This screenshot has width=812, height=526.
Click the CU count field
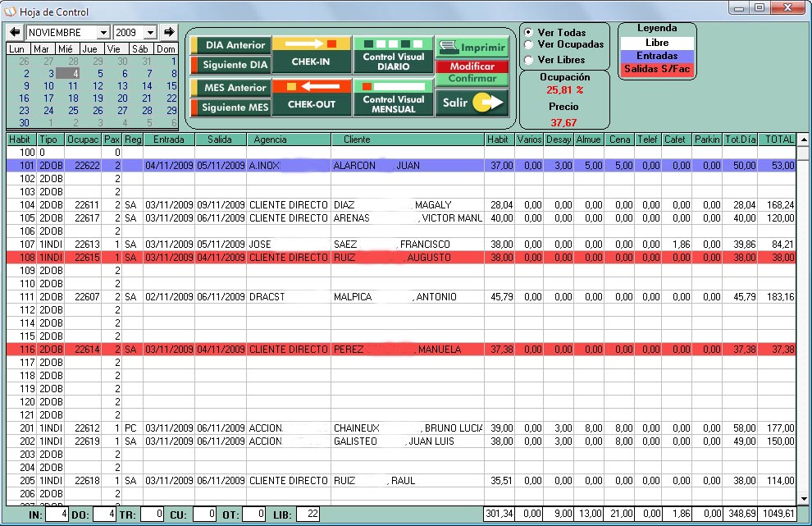(x=204, y=515)
